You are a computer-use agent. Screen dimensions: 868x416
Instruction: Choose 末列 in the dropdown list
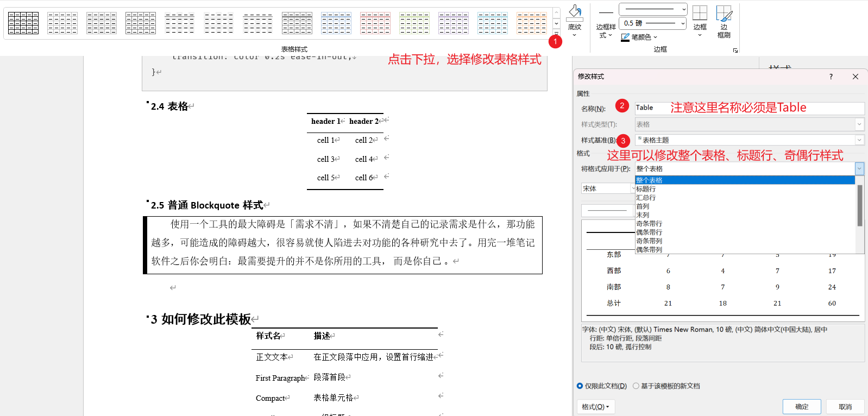pos(745,215)
